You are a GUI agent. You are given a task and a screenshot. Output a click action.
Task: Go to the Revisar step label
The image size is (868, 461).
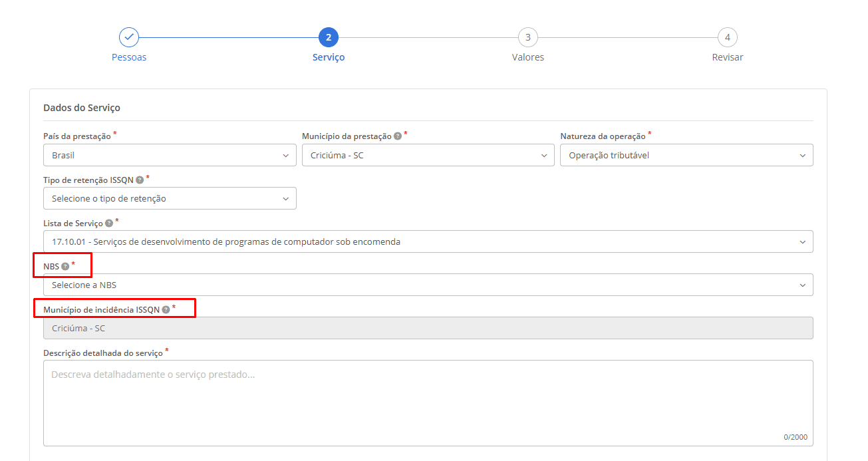pyautogui.click(x=727, y=57)
